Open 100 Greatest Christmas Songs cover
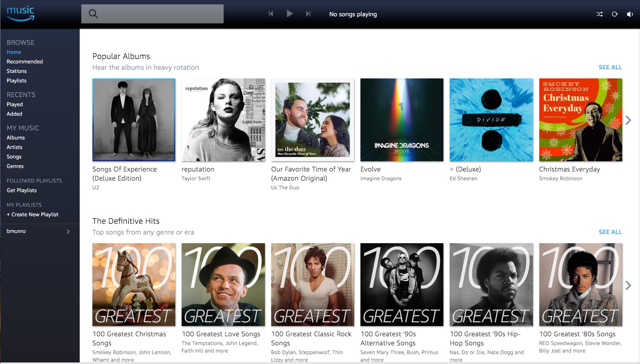The height and width of the screenshot is (364, 640). (134, 285)
